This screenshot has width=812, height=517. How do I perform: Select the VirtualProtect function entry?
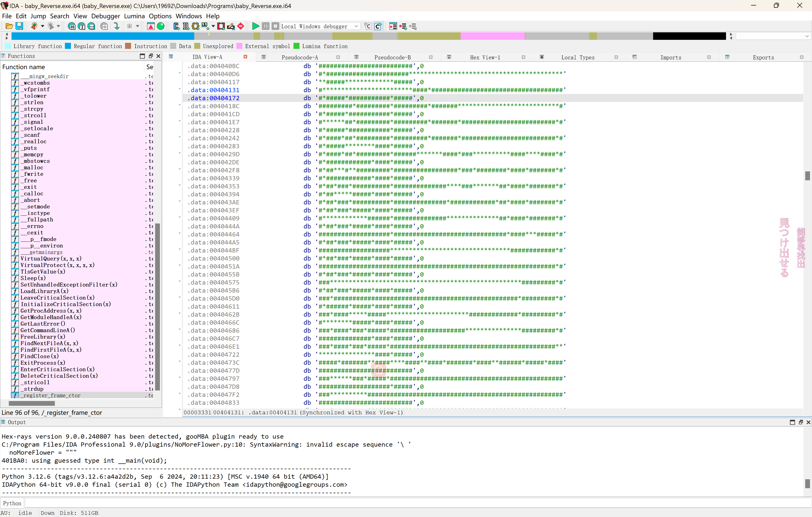coord(57,265)
